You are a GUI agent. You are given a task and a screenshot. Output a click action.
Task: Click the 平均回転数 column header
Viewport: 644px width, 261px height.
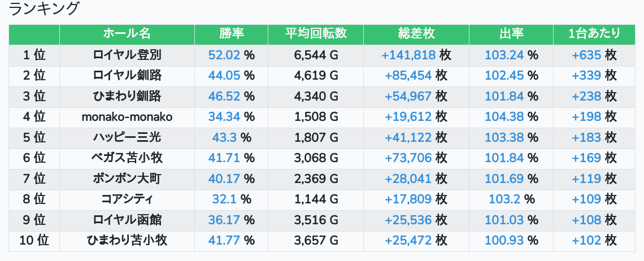click(316, 34)
